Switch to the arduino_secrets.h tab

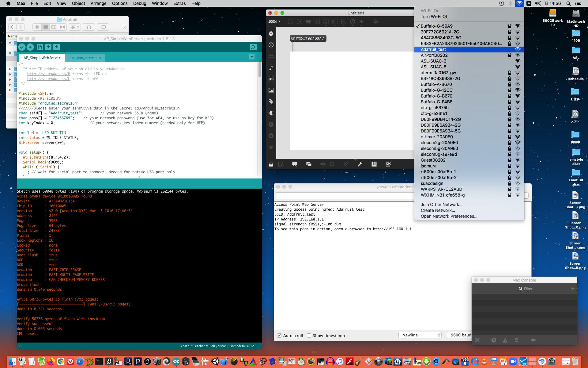[85, 58]
